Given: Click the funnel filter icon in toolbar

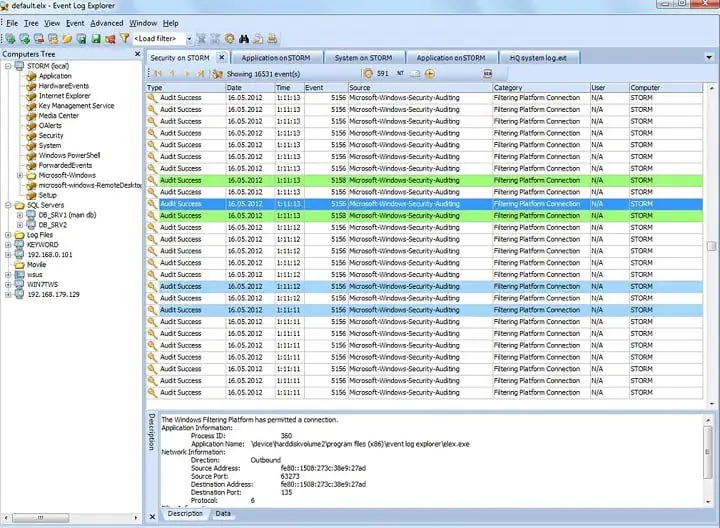Looking at the screenshot, I should [x=124, y=39].
